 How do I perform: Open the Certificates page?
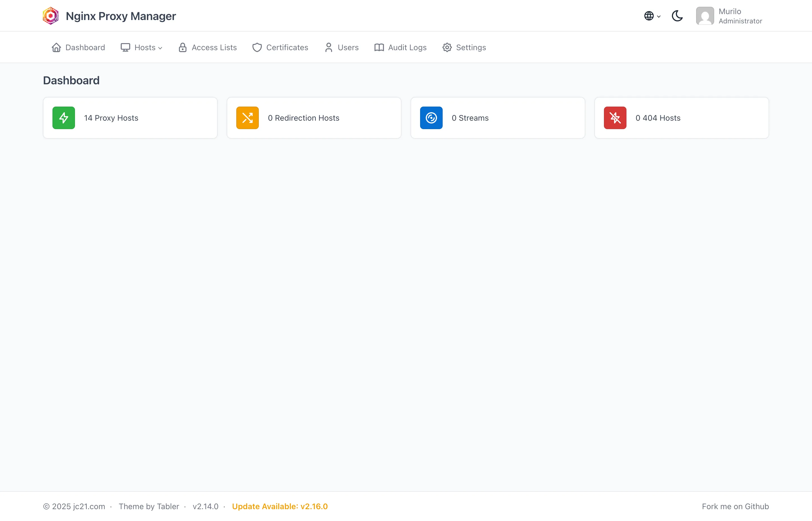pos(280,47)
